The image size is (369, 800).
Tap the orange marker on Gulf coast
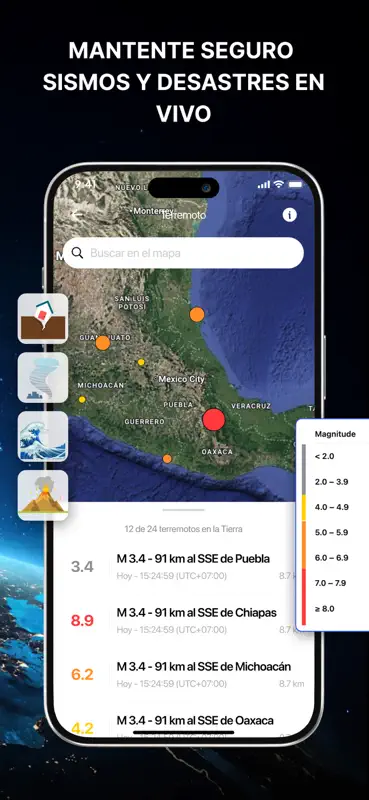[197, 314]
